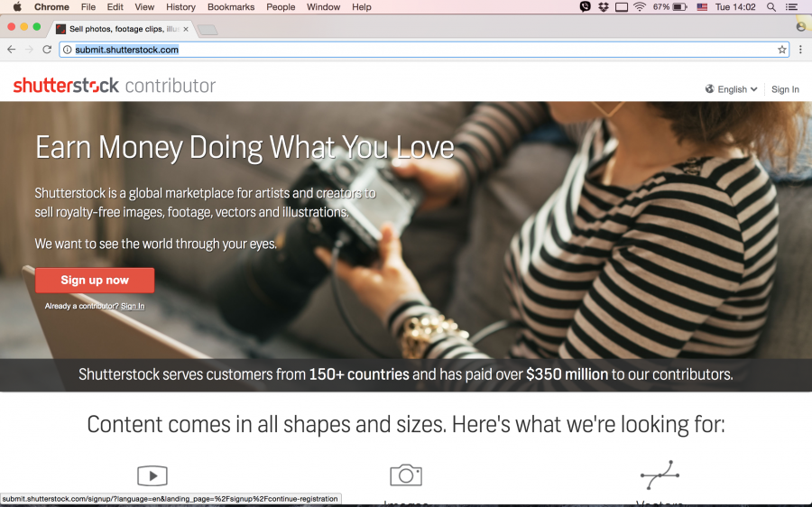Open the Help menu
Image resolution: width=812 pixels, height=507 pixels.
pyautogui.click(x=362, y=6)
